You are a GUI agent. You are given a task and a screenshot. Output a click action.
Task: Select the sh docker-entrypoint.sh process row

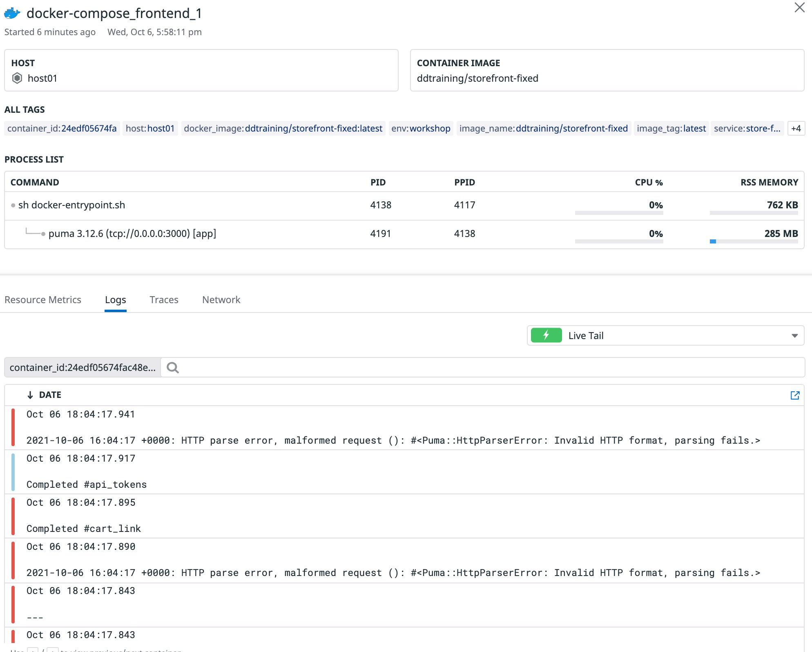(72, 205)
